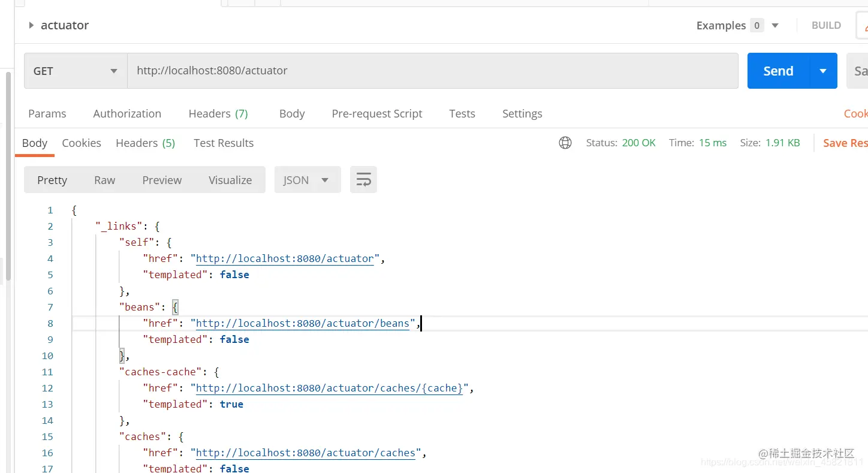Select the Visualize view mode
868x473 pixels.
230,180
